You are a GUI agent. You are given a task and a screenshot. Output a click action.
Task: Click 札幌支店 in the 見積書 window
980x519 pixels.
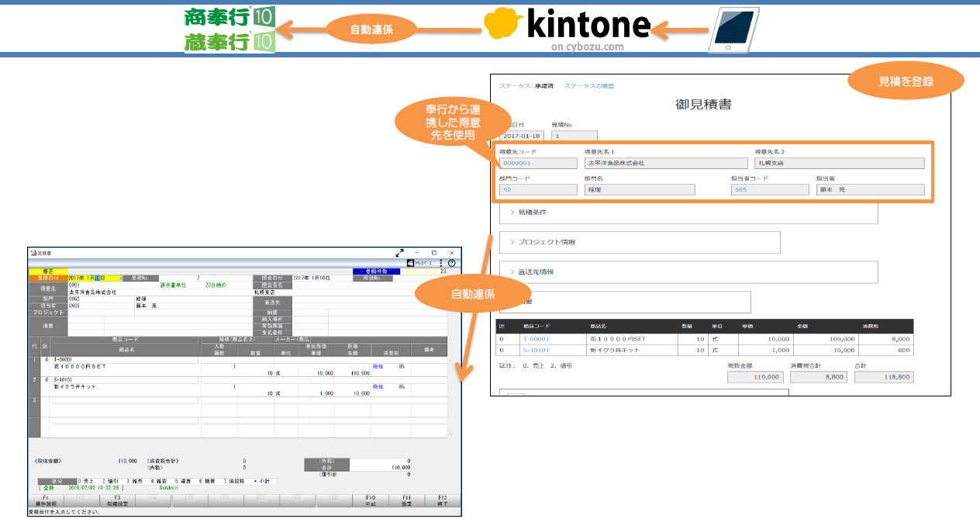click(x=266, y=292)
